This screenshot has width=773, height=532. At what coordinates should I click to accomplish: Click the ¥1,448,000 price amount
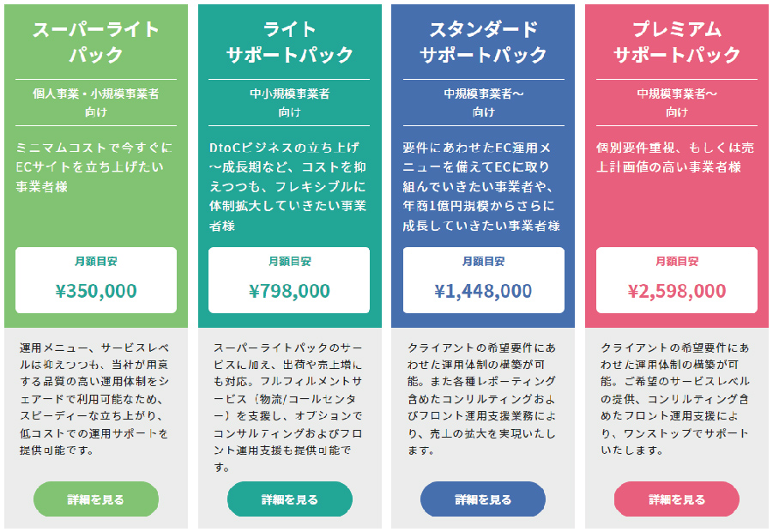[483, 291]
